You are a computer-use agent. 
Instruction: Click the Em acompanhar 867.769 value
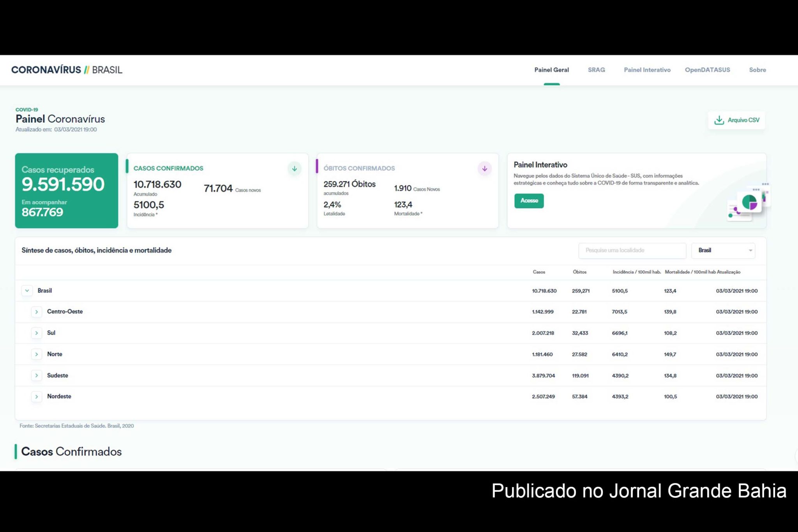pyautogui.click(x=42, y=212)
